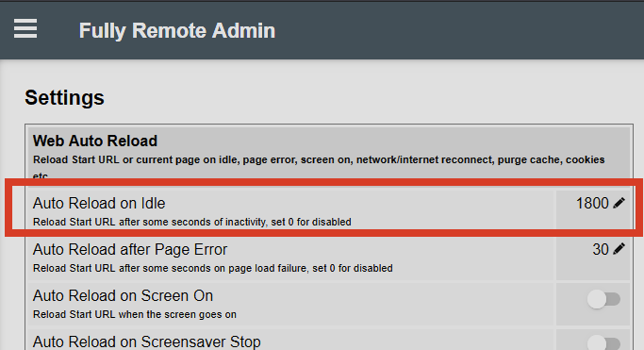Toggle the Auto Reload on Screensaver Stop switch
644x350 pixels.
[x=603, y=342]
